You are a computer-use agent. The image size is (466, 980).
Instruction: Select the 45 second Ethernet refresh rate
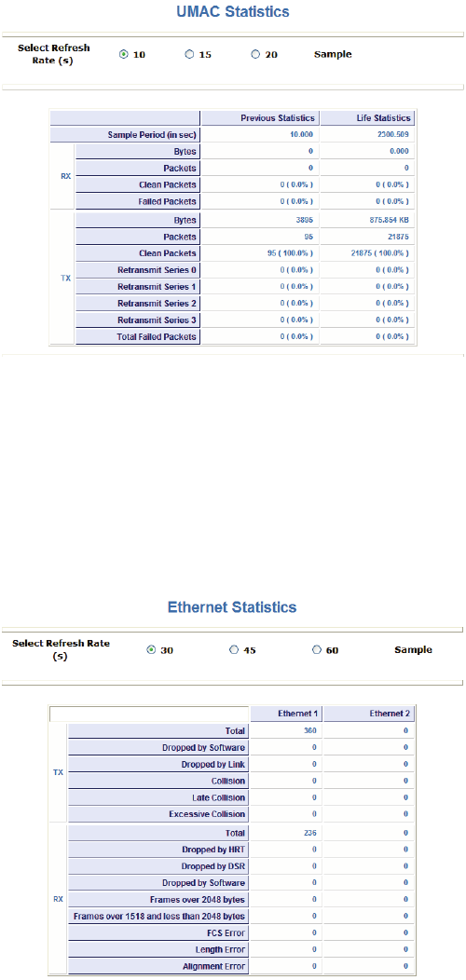[234, 650]
